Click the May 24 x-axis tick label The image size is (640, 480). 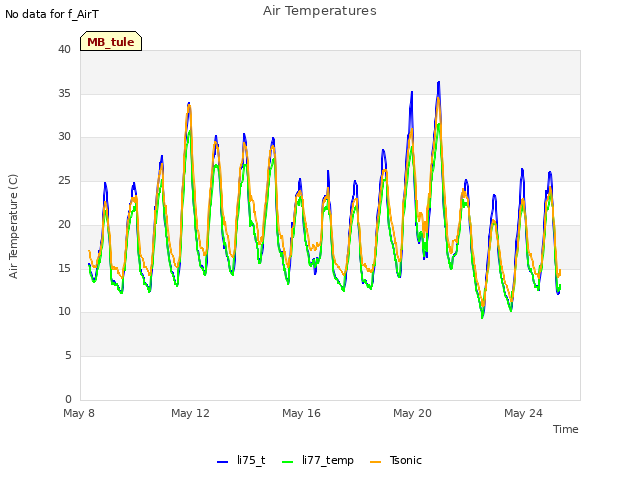[x=523, y=413]
